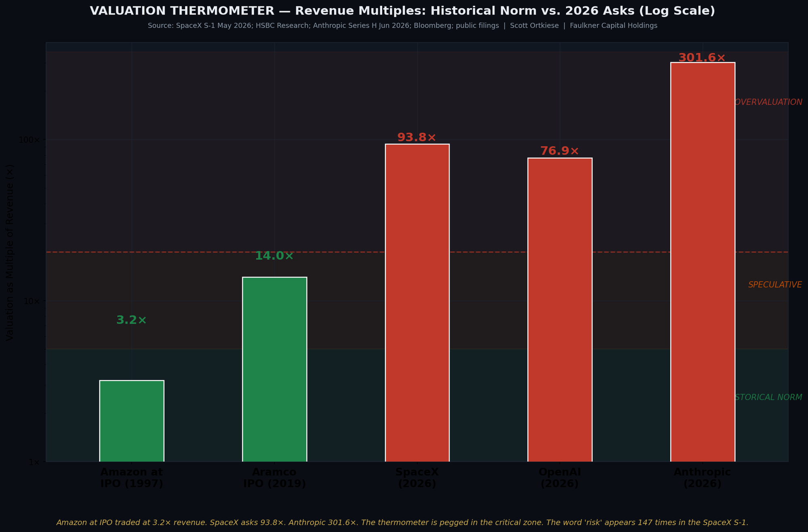
Task: Click the 10× y-axis tick label
Action: pos(33,301)
